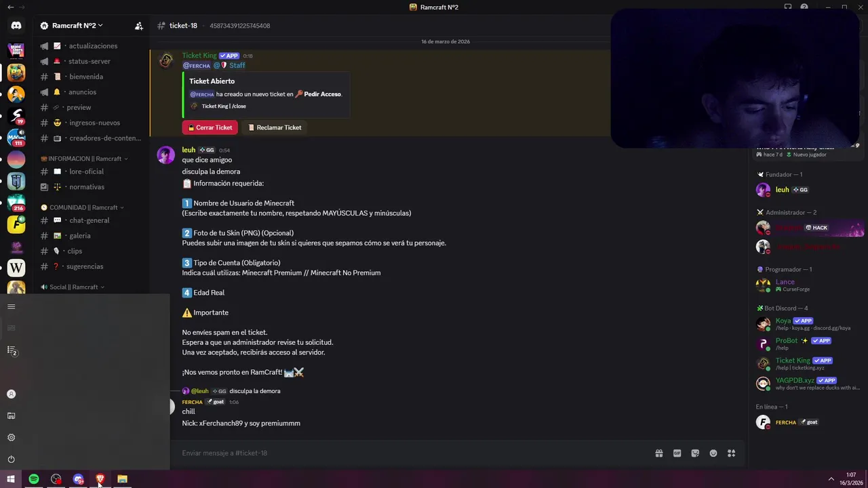Click the power icon in Start menu
The width and height of the screenshot is (868, 488).
[11, 459]
